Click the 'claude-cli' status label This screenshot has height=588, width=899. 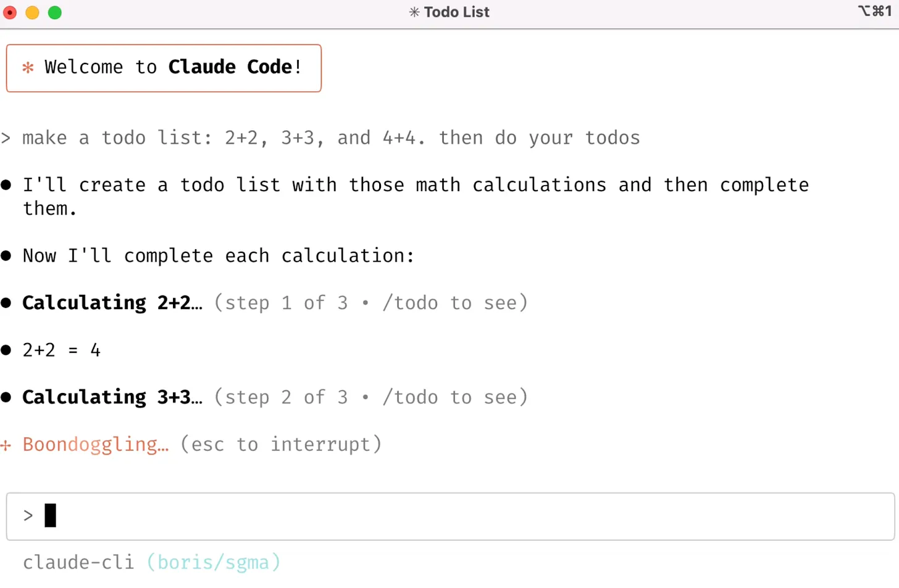78,562
